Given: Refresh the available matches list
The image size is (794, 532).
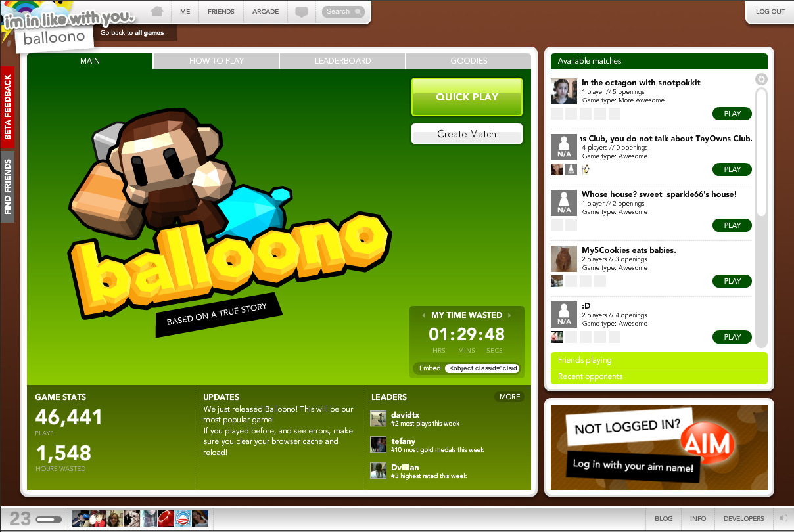Looking at the screenshot, I should [762, 79].
